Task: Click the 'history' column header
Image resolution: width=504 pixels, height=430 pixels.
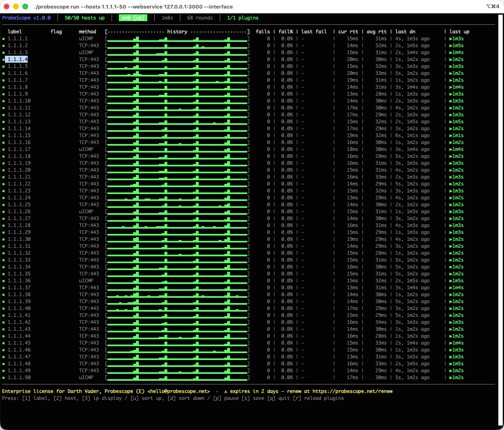Action: (177, 32)
